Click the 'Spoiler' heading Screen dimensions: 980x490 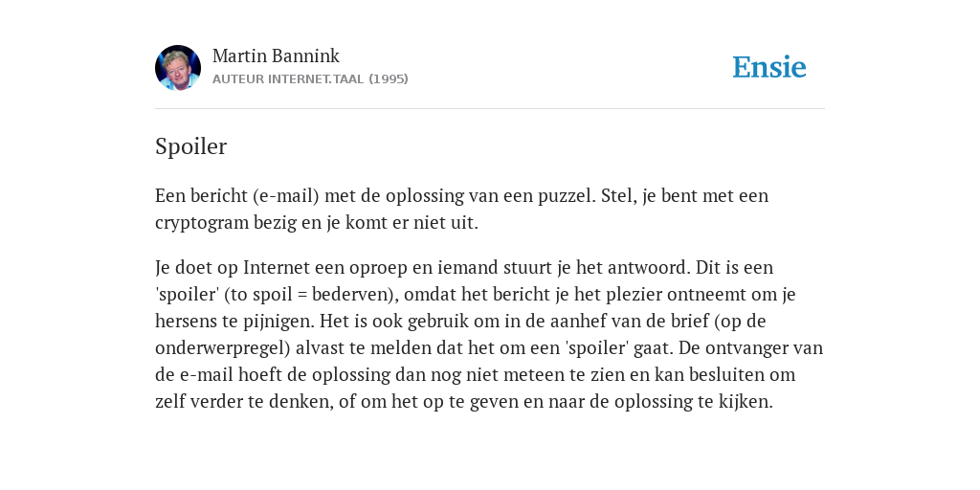[190, 146]
